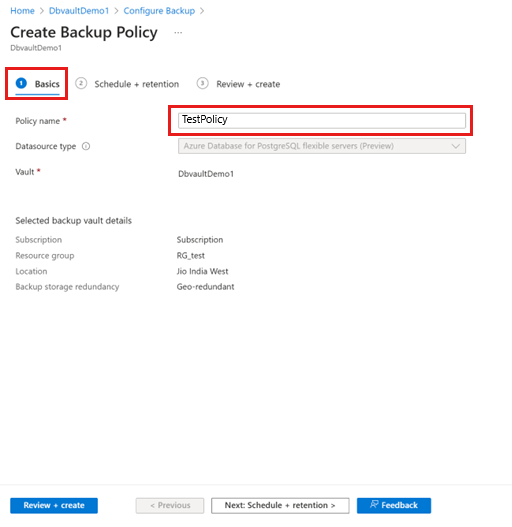The image size is (512, 527).
Task: Click the Policy name field containing TestPolicy
Action: (322, 121)
